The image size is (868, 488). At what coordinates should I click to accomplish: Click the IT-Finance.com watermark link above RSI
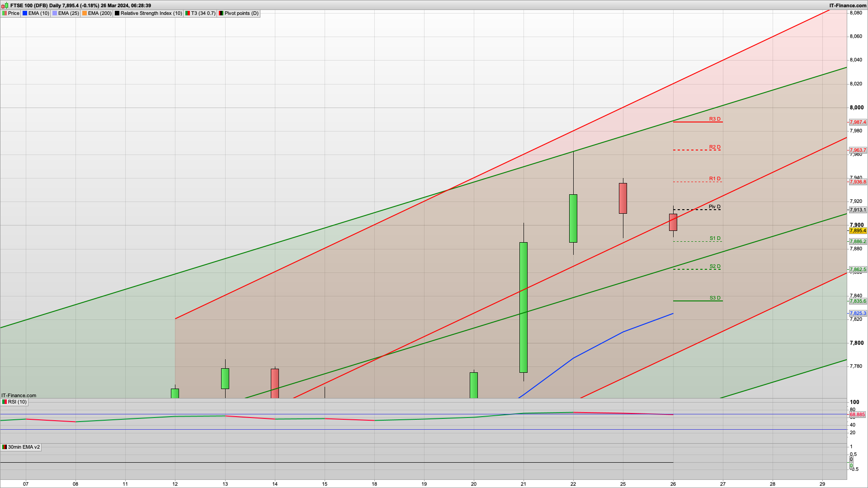pyautogui.click(x=19, y=395)
